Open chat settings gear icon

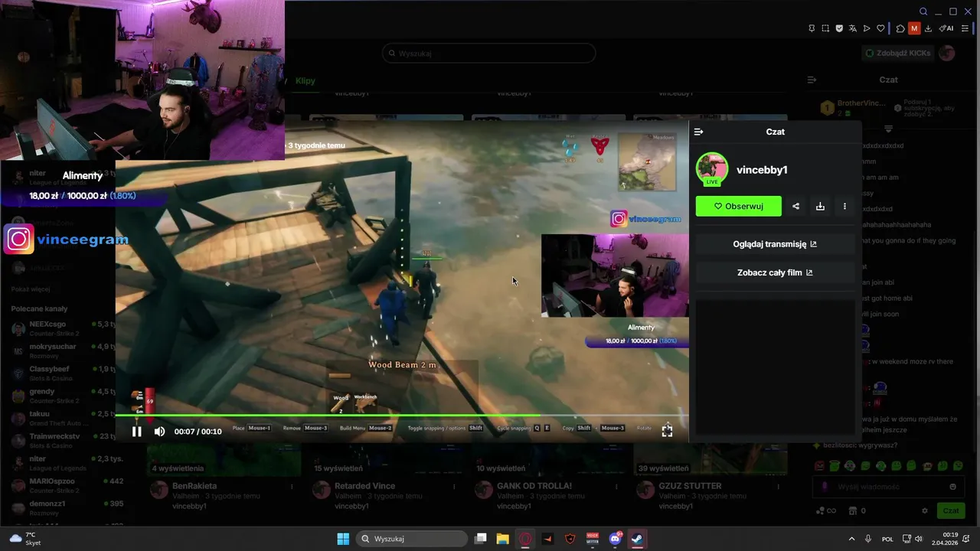pos(924,510)
